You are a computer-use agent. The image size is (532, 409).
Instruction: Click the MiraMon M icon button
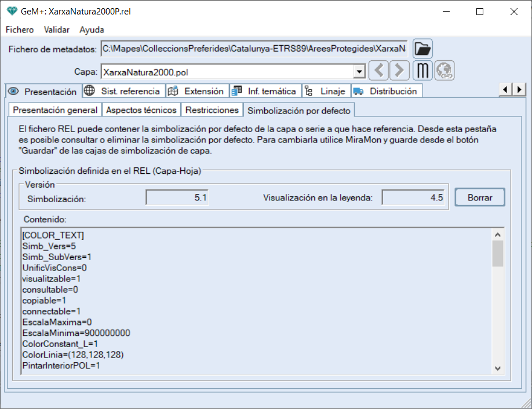tap(423, 71)
